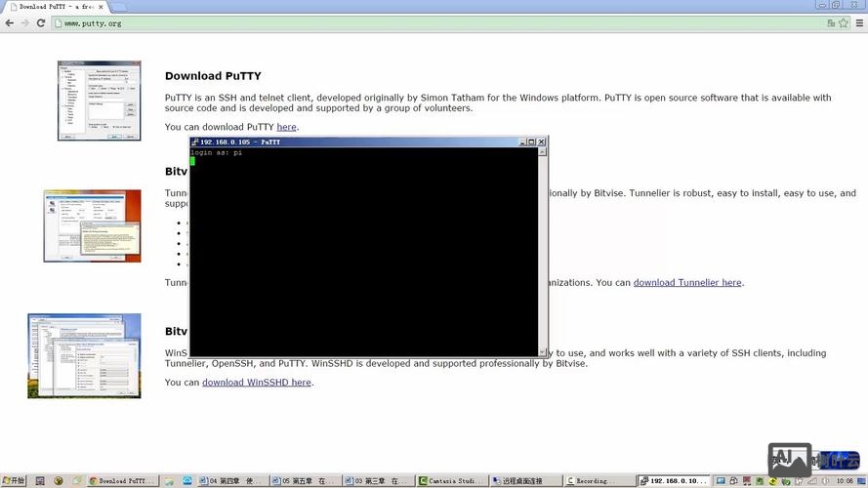
Task: Go back using the browser back arrow
Action: pos(10,23)
